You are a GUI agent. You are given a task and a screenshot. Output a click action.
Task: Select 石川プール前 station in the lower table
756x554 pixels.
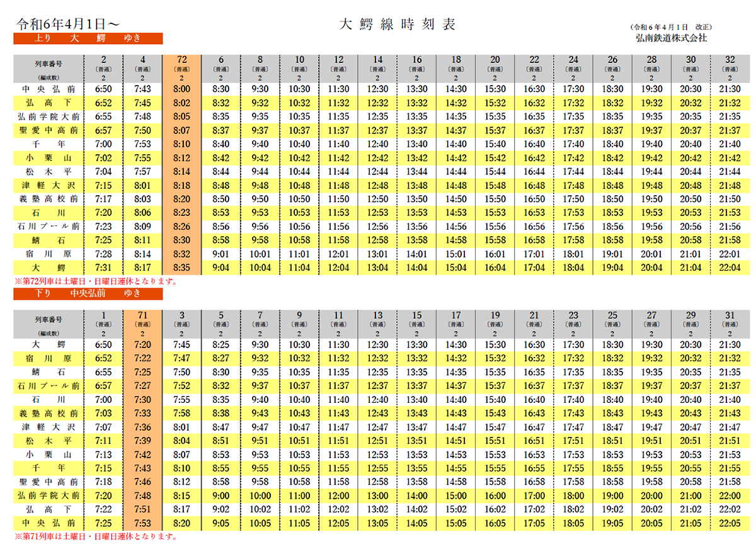pos(49,386)
